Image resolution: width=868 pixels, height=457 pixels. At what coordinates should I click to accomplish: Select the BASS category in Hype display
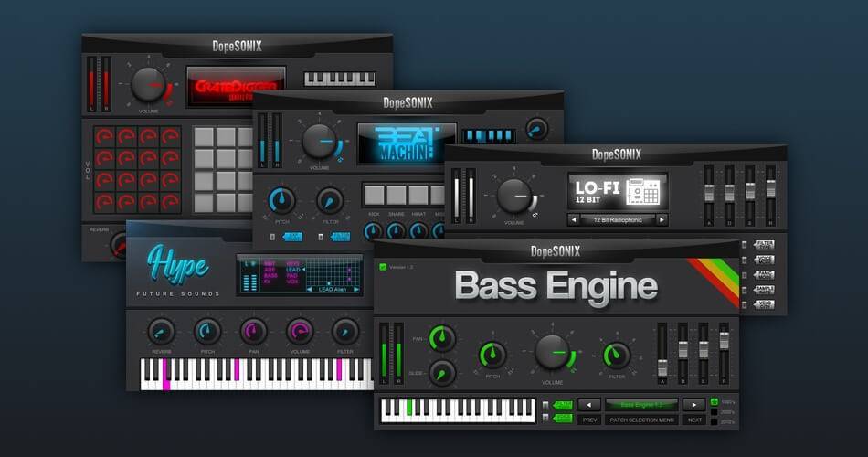pos(270,276)
